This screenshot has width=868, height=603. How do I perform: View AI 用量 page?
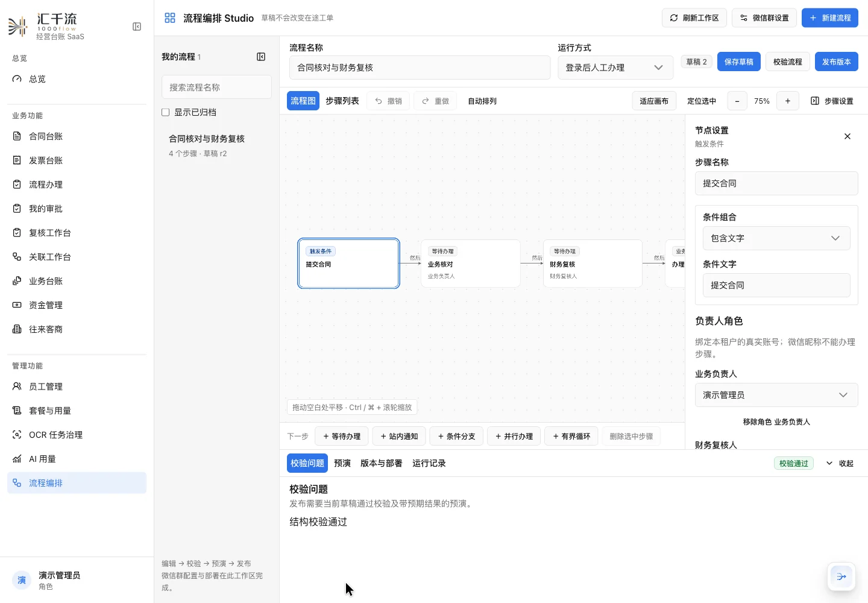(x=77, y=459)
